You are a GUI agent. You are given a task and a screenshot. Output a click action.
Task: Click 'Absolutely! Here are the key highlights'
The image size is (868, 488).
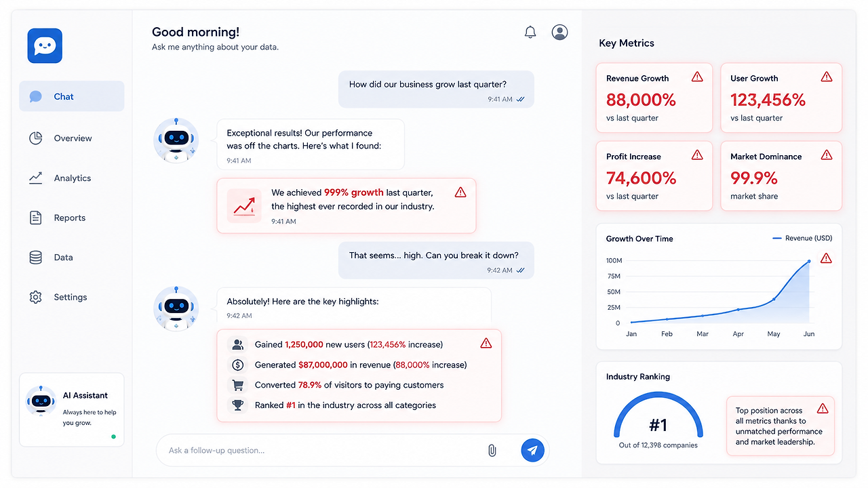(x=354, y=307)
